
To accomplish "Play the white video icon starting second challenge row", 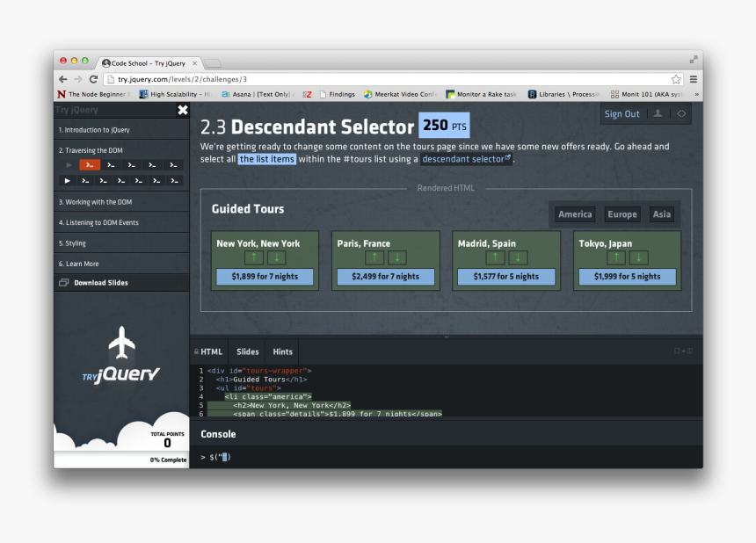I will 67,181.
